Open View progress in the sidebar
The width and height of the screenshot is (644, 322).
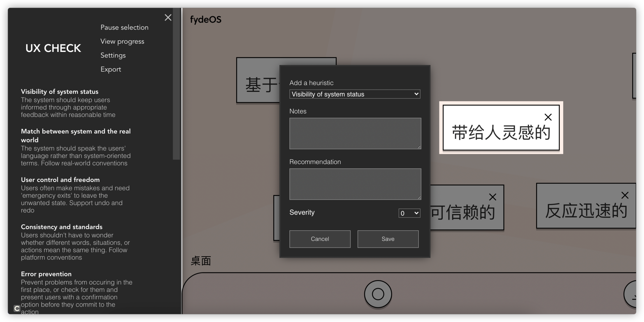(x=122, y=42)
